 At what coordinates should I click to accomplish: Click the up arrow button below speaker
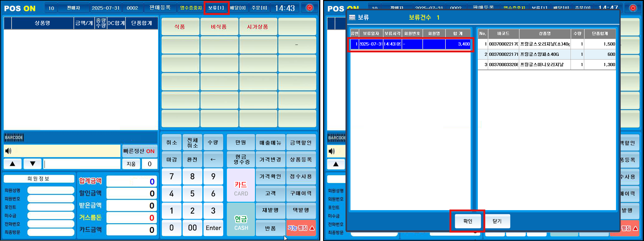click(12, 164)
